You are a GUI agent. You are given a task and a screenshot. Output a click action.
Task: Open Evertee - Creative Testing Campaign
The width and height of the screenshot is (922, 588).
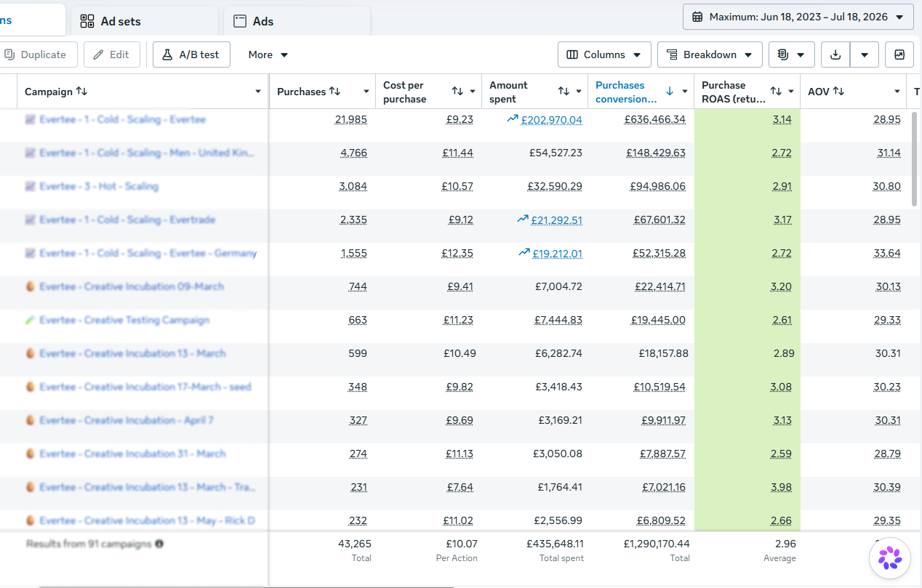[x=124, y=320]
